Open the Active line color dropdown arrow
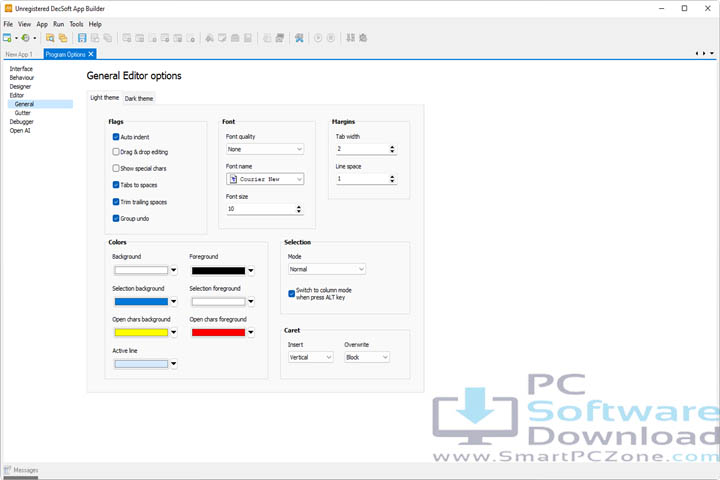The width and height of the screenshot is (720, 480). (174, 364)
